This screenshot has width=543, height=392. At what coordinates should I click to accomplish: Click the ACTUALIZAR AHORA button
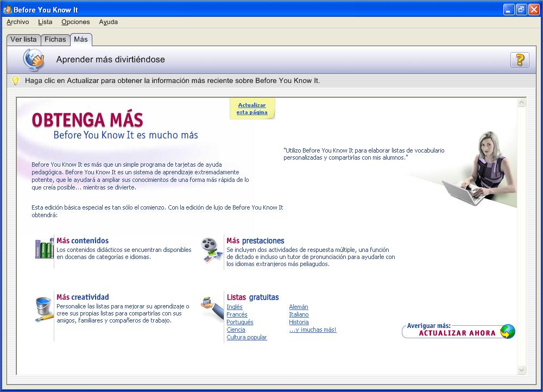tap(458, 331)
